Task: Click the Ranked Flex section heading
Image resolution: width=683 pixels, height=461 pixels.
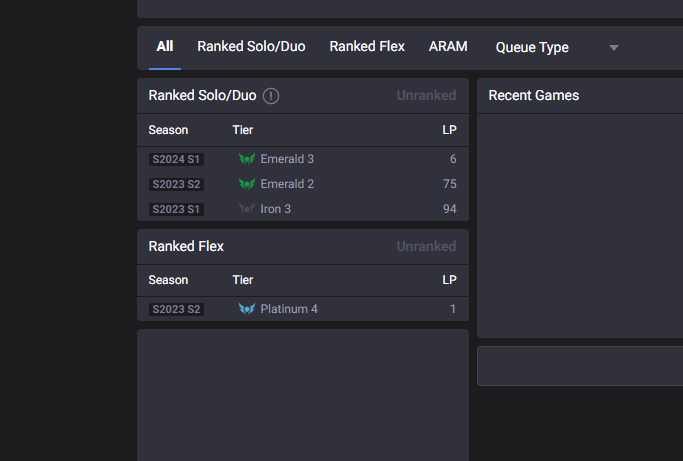Action: (x=186, y=246)
